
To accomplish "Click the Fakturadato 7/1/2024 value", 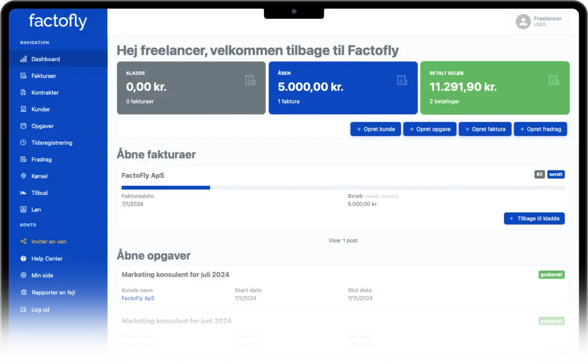I will point(132,204).
